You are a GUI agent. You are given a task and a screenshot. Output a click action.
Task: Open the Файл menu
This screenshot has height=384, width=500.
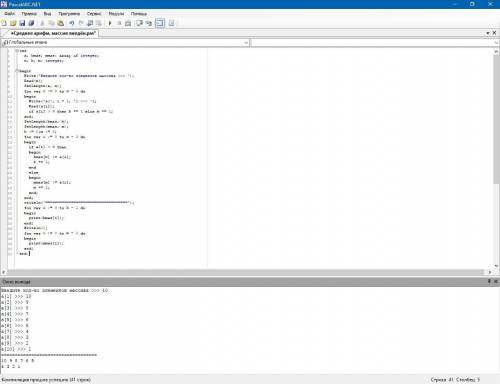click(x=9, y=14)
